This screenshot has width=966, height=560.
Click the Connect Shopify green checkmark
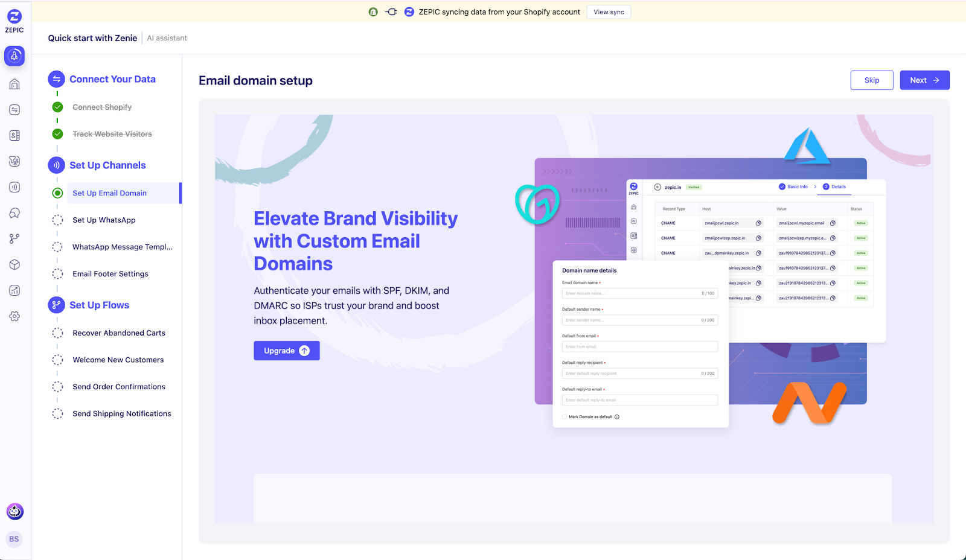57,107
